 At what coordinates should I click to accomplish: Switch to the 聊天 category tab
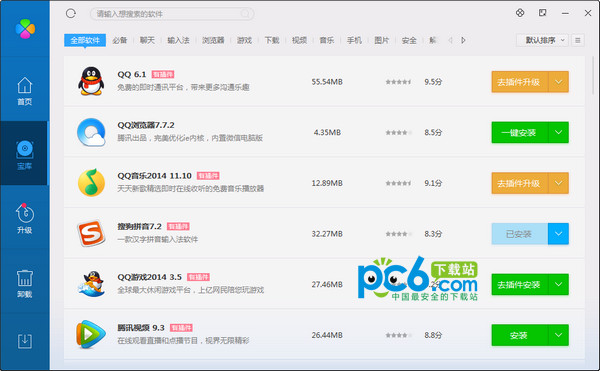click(x=147, y=40)
